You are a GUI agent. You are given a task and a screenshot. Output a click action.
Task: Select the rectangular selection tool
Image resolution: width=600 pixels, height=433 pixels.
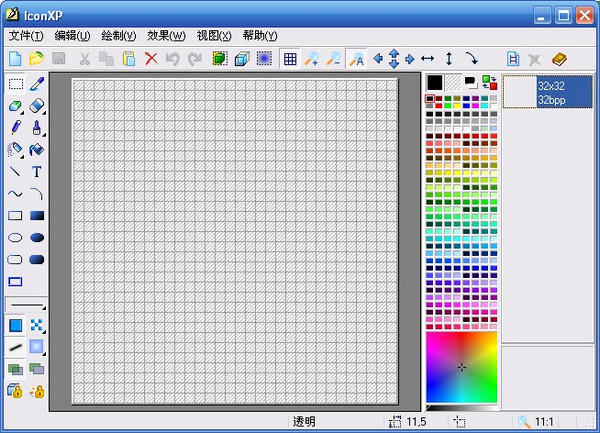(15, 84)
